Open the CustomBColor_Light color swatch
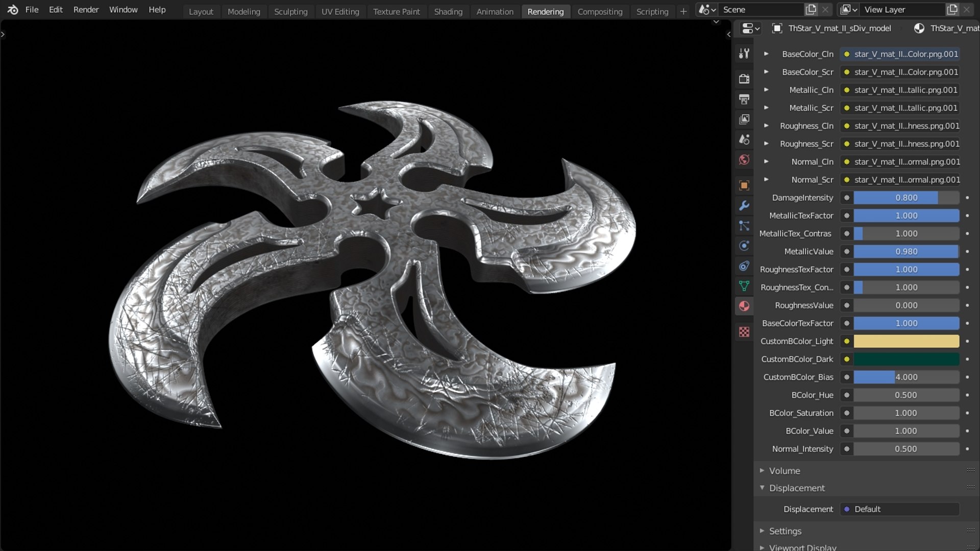 pyautogui.click(x=906, y=341)
